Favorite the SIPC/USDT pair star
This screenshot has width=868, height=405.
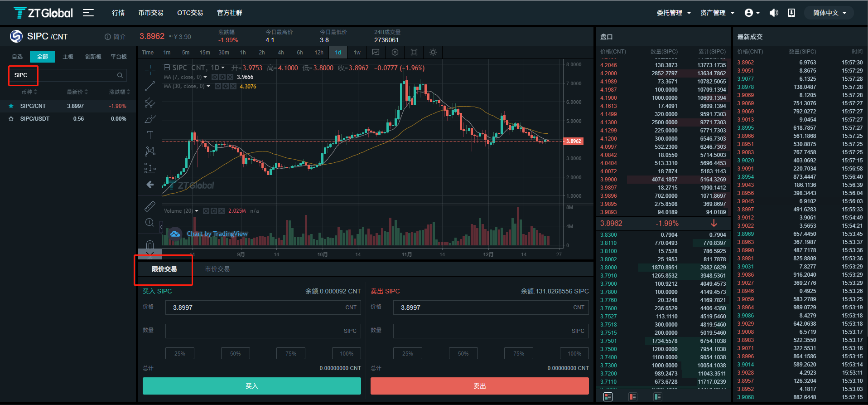click(11, 119)
